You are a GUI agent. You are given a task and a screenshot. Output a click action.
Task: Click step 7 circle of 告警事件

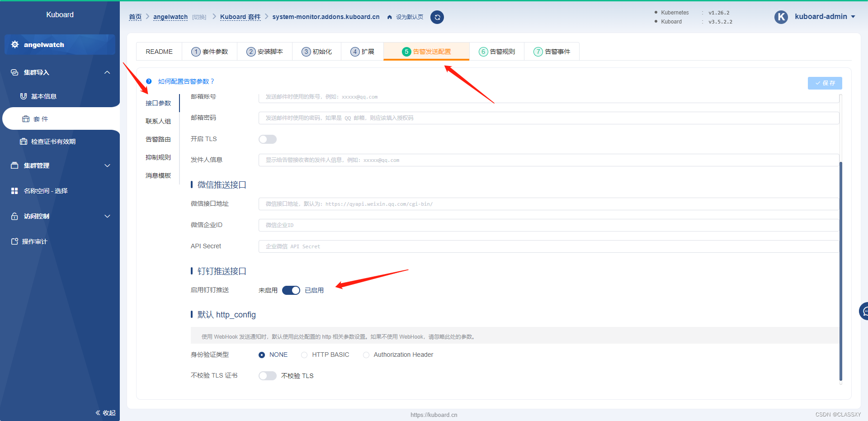pyautogui.click(x=538, y=52)
